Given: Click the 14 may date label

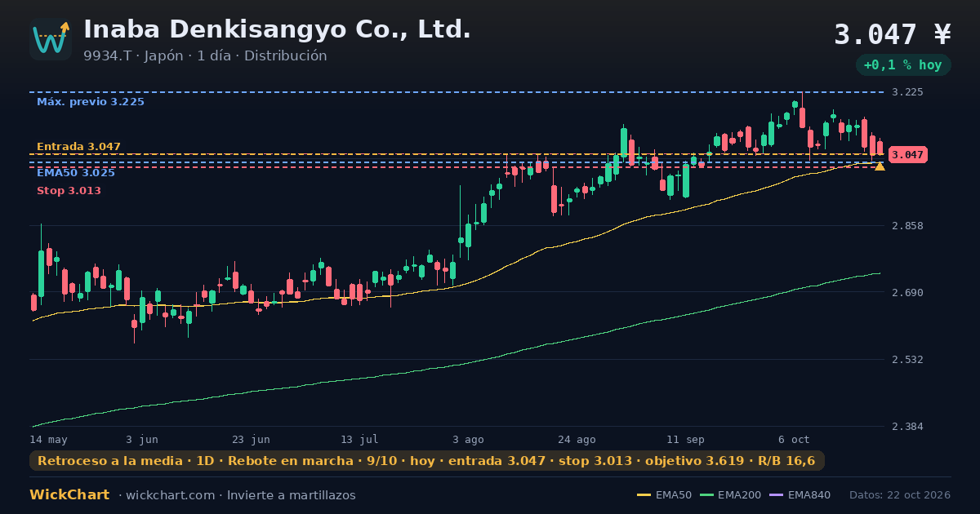Looking at the screenshot, I should pyautogui.click(x=49, y=439).
